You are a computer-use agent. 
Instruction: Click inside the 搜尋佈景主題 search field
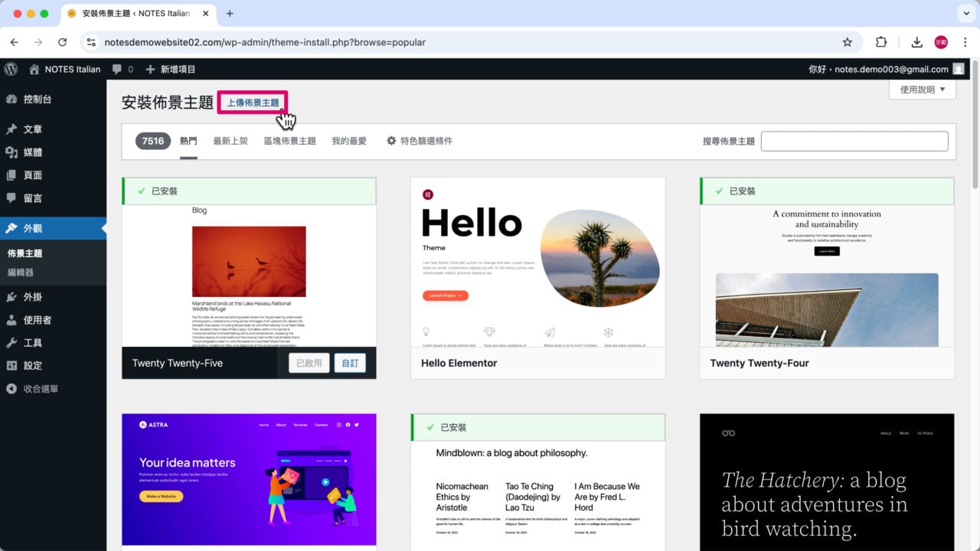(854, 141)
